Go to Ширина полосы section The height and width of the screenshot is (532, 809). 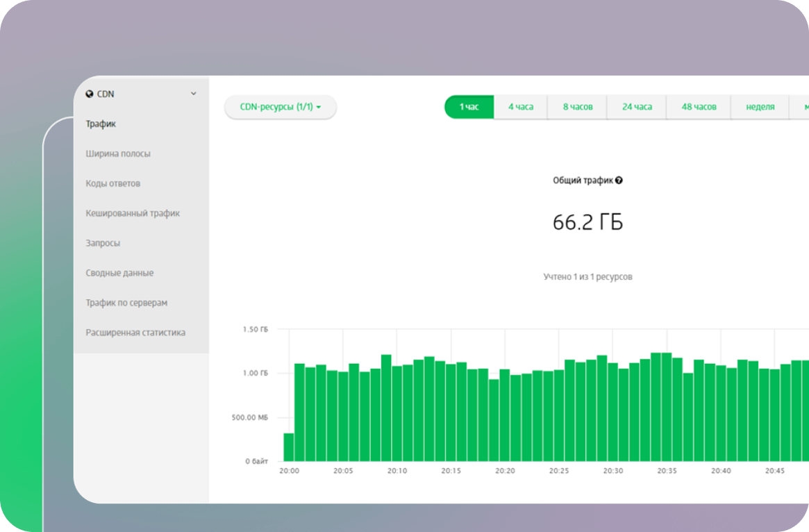click(118, 154)
